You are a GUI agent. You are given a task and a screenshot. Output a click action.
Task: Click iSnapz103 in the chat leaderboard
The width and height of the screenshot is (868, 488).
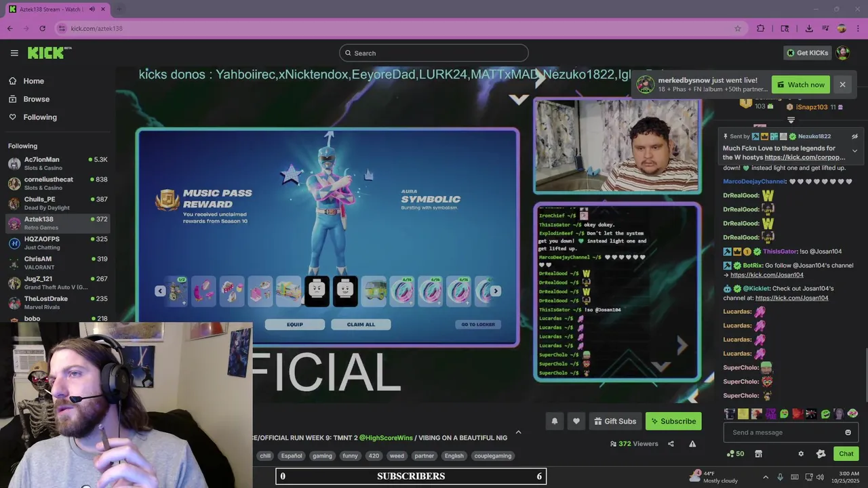coord(812,107)
